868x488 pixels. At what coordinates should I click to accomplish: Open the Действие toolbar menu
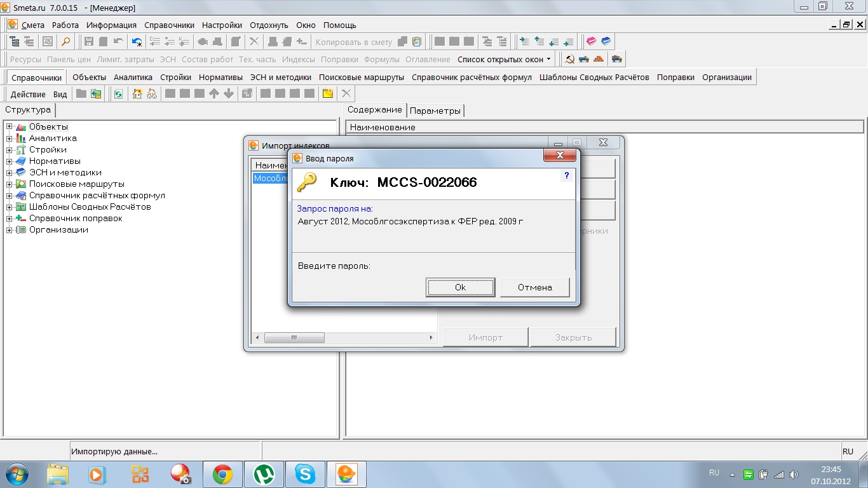[28, 94]
